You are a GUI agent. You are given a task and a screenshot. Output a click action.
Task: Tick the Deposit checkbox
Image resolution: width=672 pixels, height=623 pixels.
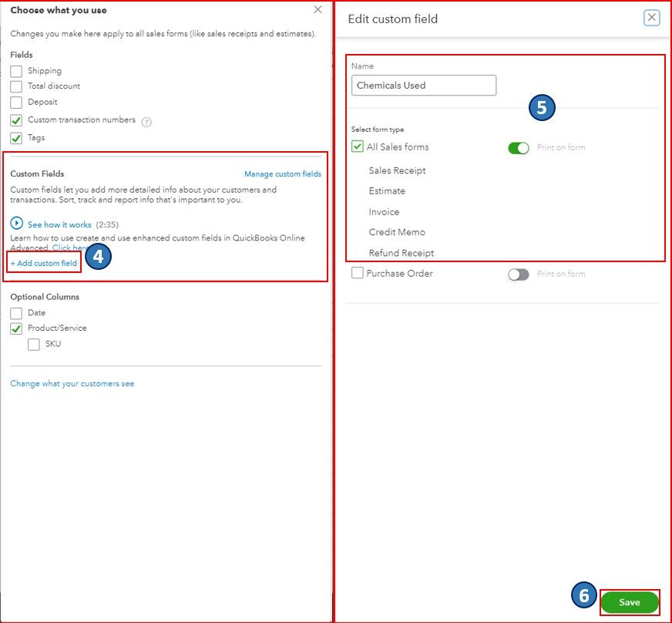(16, 103)
